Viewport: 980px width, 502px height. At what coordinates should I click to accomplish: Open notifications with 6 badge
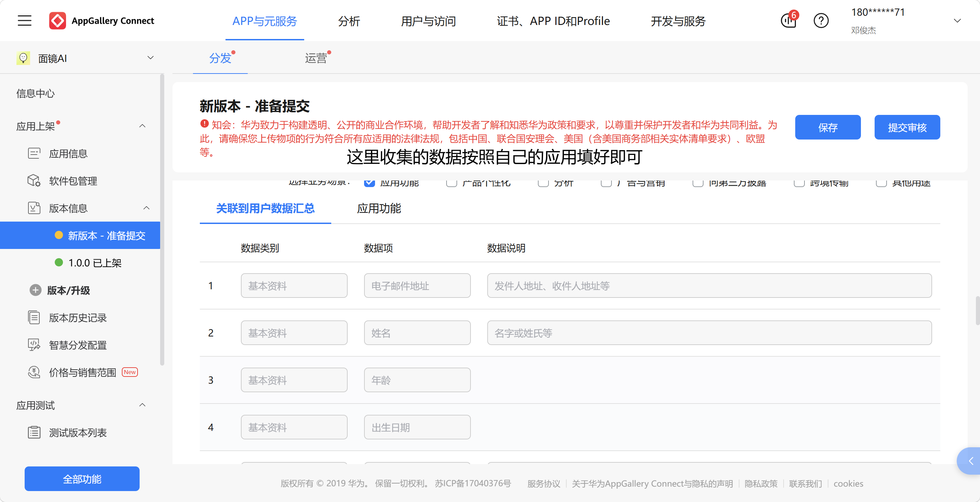click(789, 20)
